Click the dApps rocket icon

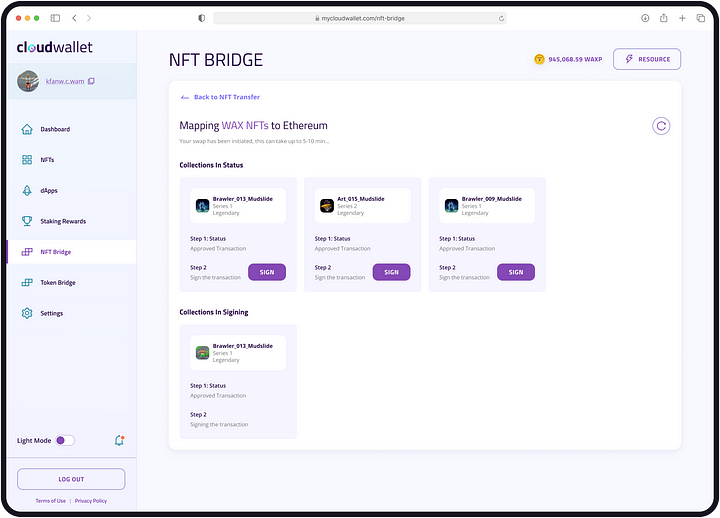[27, 191]
